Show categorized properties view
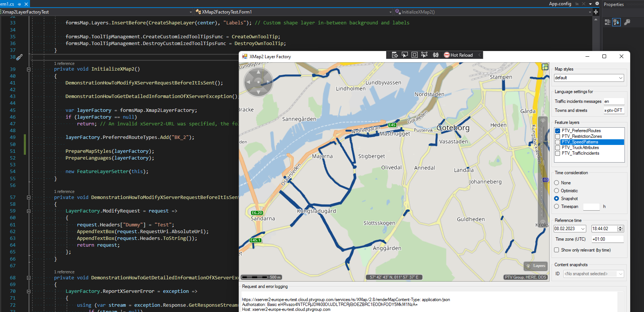Viewport: 644px width, 312px height. point(608,22)
